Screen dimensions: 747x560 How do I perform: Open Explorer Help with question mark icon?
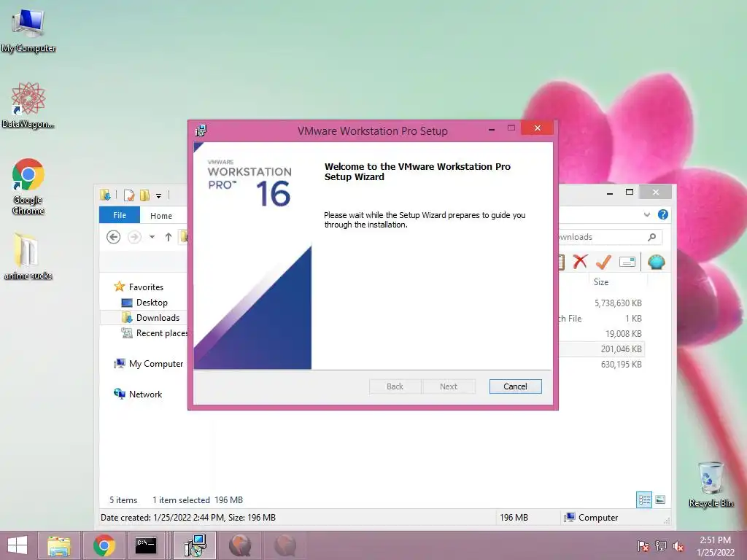pos(662,214)
